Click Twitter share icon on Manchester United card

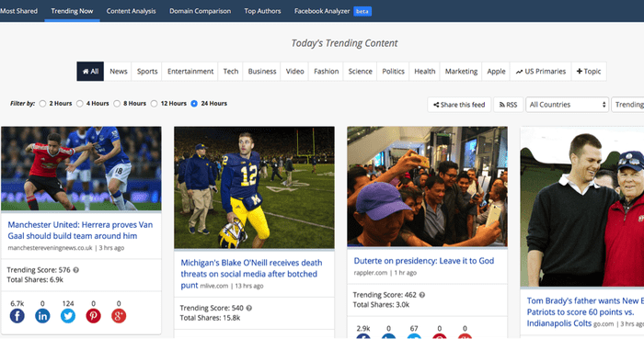point(68,316)
